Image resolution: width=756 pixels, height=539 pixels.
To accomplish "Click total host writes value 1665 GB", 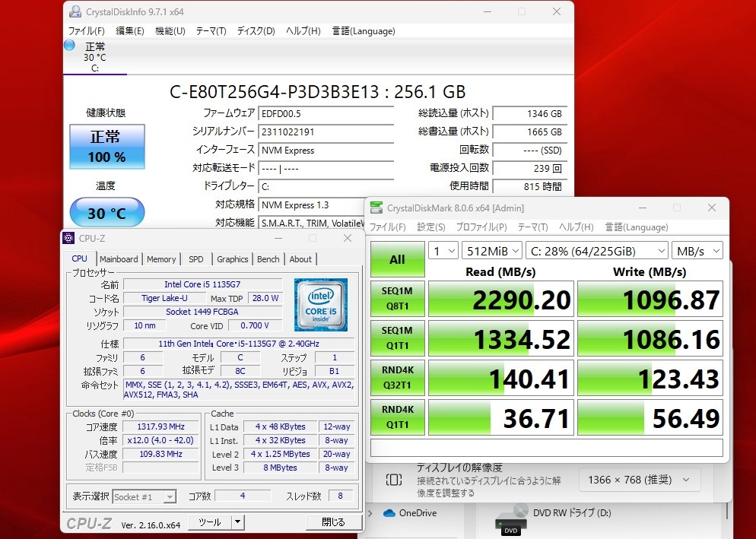I will [529, 132].
